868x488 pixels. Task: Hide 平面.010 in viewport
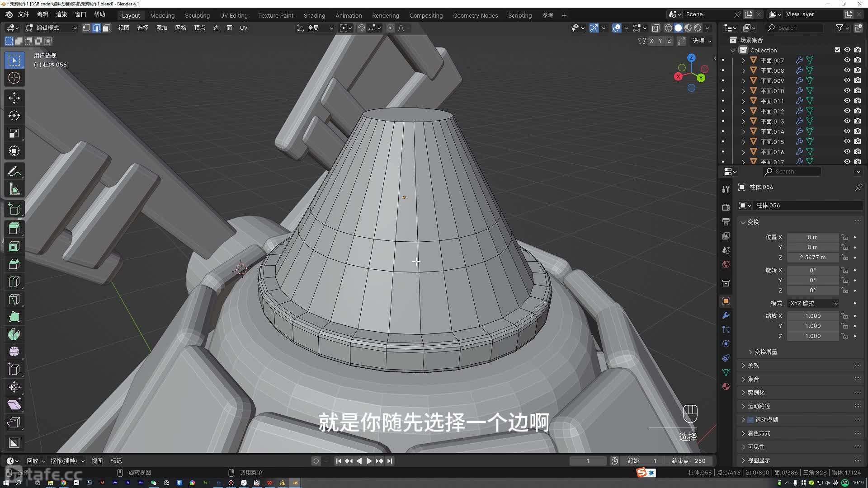pos(847,91)
